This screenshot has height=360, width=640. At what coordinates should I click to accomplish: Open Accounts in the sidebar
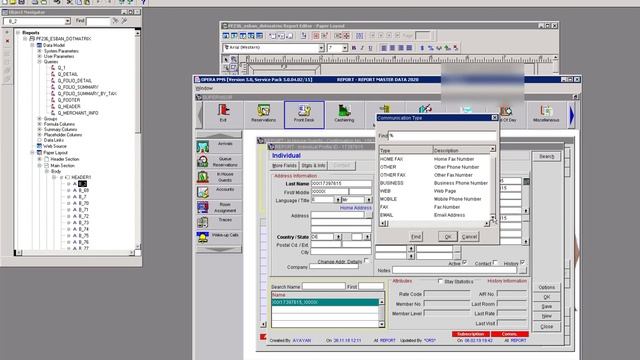[x=203, y=192]
